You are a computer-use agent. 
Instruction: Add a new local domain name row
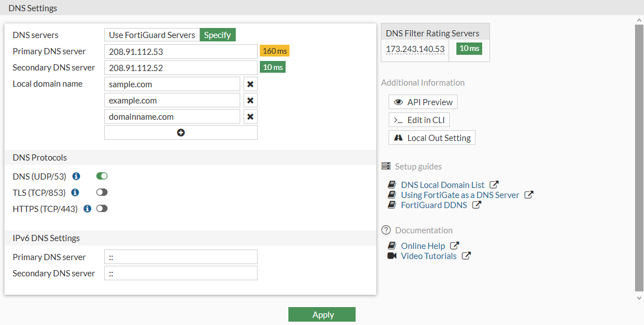click(x=180, y=133)
